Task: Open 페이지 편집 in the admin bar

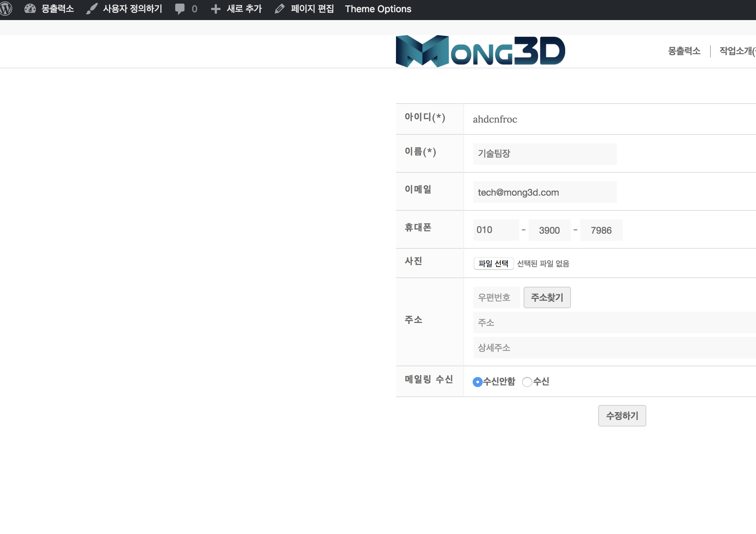Action: click(312, 9)
